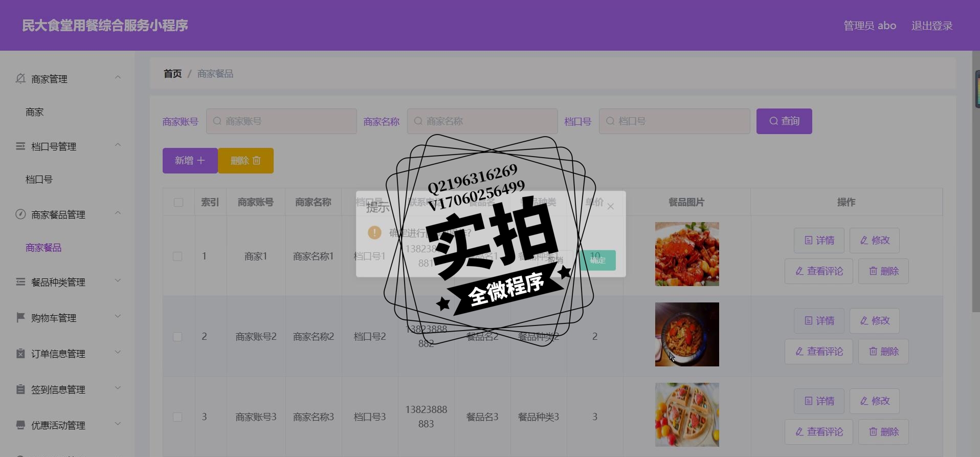Click the yellow 删除 batch delete button
980x457 pixels.
[x=246, y=161]
